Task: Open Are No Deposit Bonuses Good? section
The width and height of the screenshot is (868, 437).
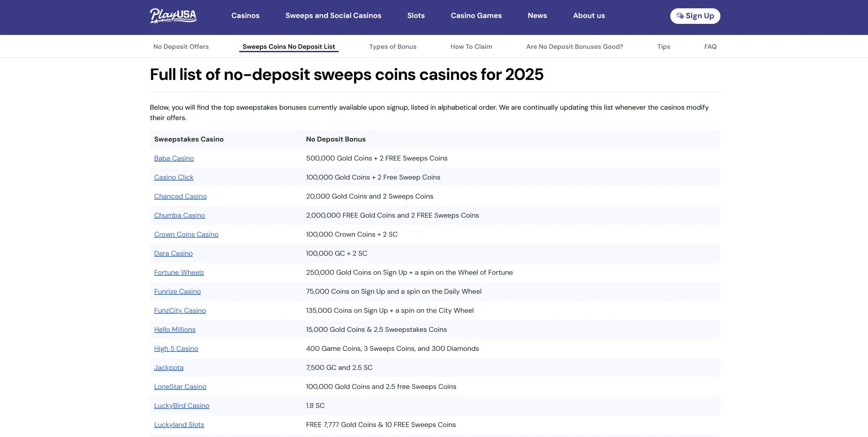Action: point(575,47)
